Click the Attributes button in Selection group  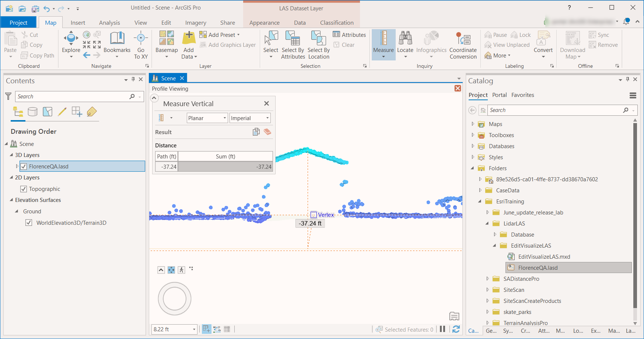click(x=349, y=35)
